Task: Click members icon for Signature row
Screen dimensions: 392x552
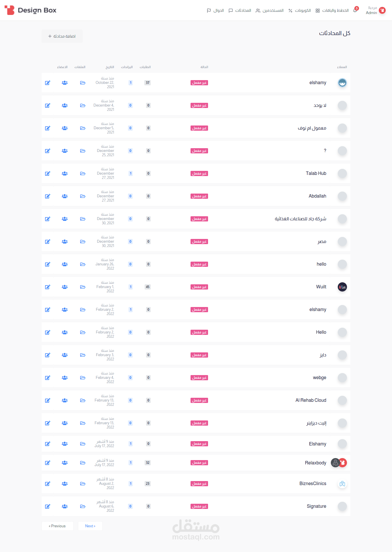Action: coord(65,506)
